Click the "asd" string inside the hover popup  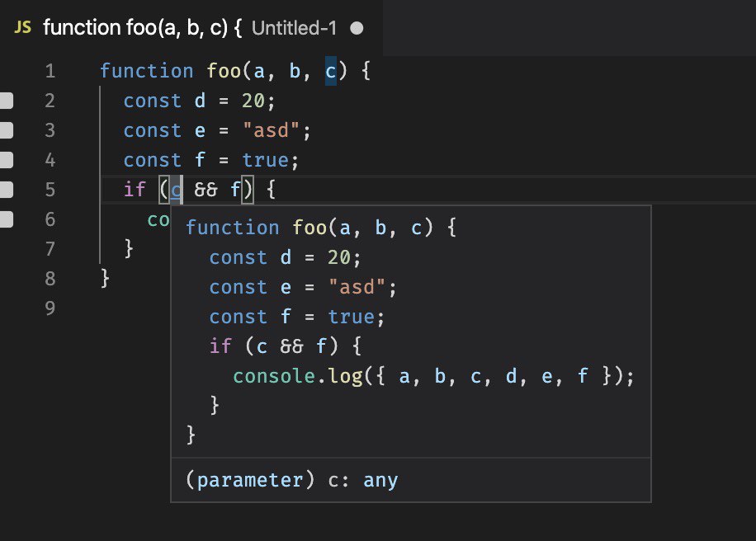(357, 287)
